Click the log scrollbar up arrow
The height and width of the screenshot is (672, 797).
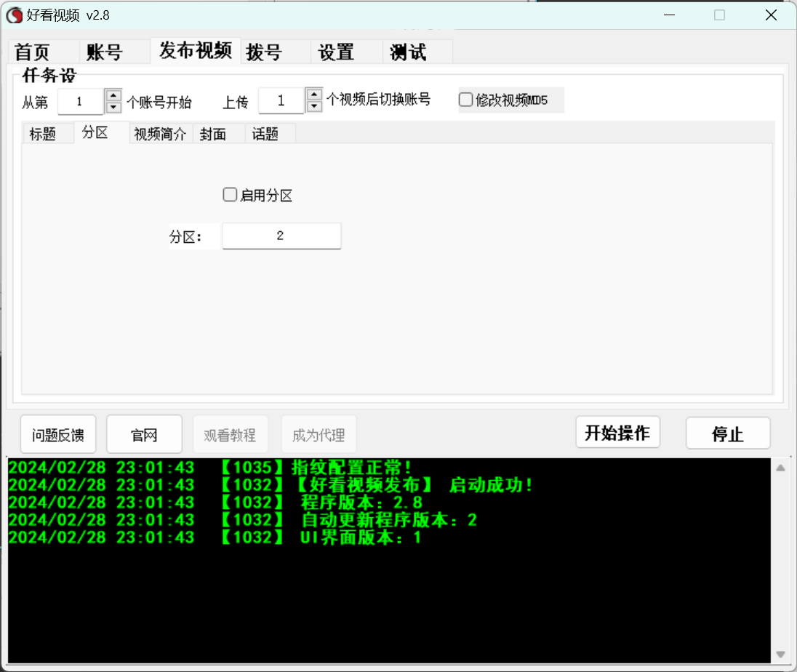coord(781,468)
